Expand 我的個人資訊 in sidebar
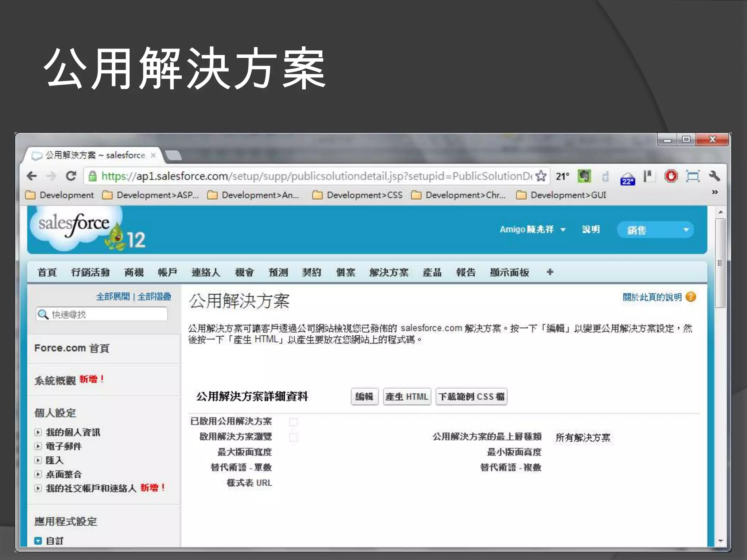This screenshot has width=747, height=560. (x=38, y=432)
